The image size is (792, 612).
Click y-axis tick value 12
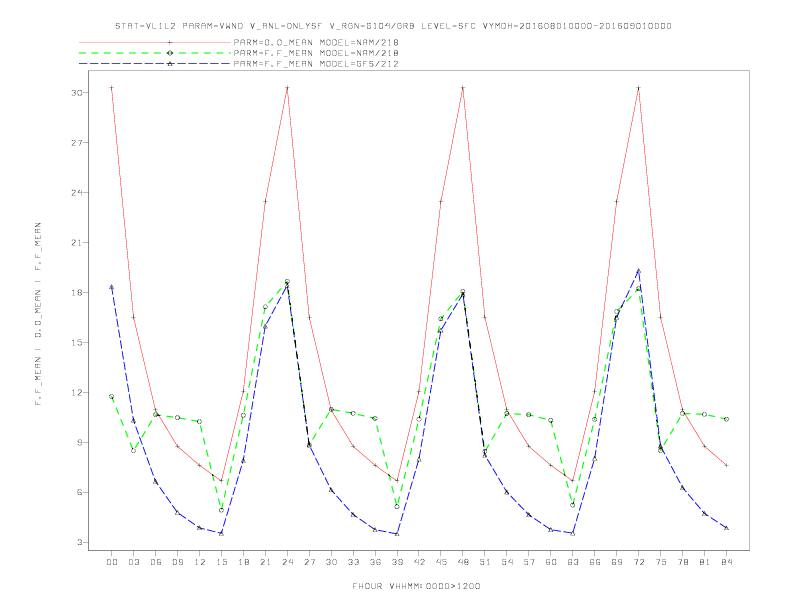(77, 393)
